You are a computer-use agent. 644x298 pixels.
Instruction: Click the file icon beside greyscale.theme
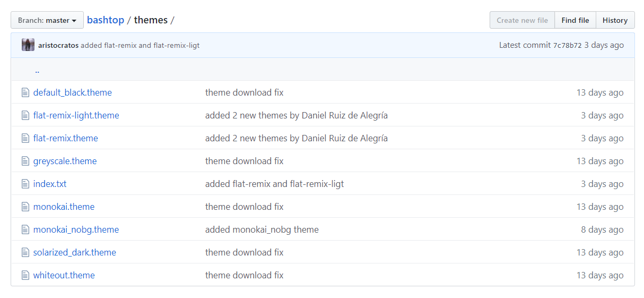click(x=25, y=161)
